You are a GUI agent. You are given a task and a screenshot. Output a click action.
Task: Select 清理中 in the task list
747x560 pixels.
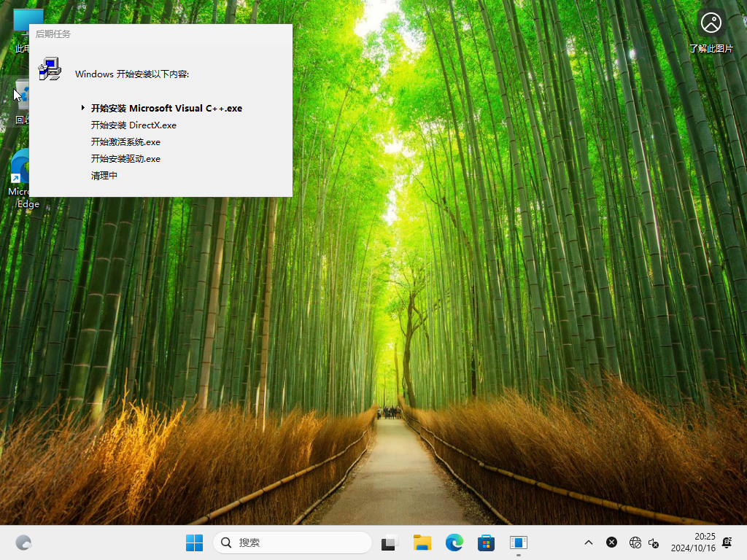coord(104,175)
